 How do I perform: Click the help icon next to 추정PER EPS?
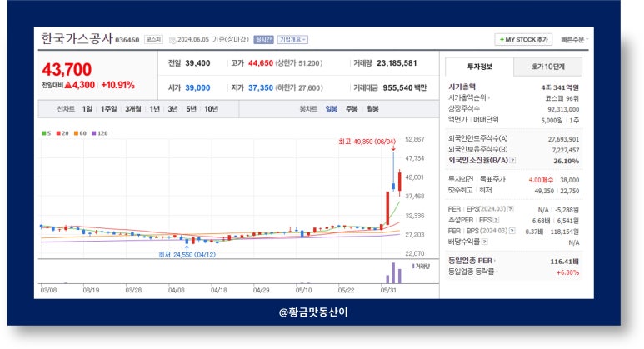click(496, 220)
